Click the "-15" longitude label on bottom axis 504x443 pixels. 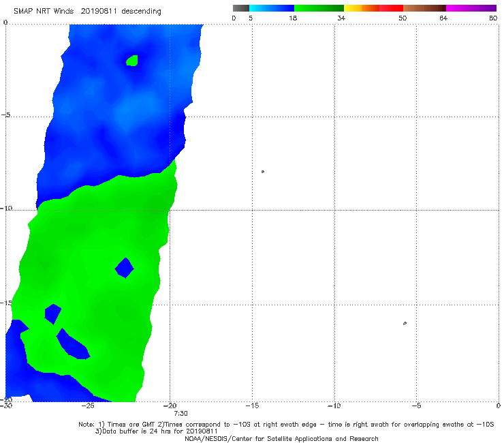tap(252, 406)
